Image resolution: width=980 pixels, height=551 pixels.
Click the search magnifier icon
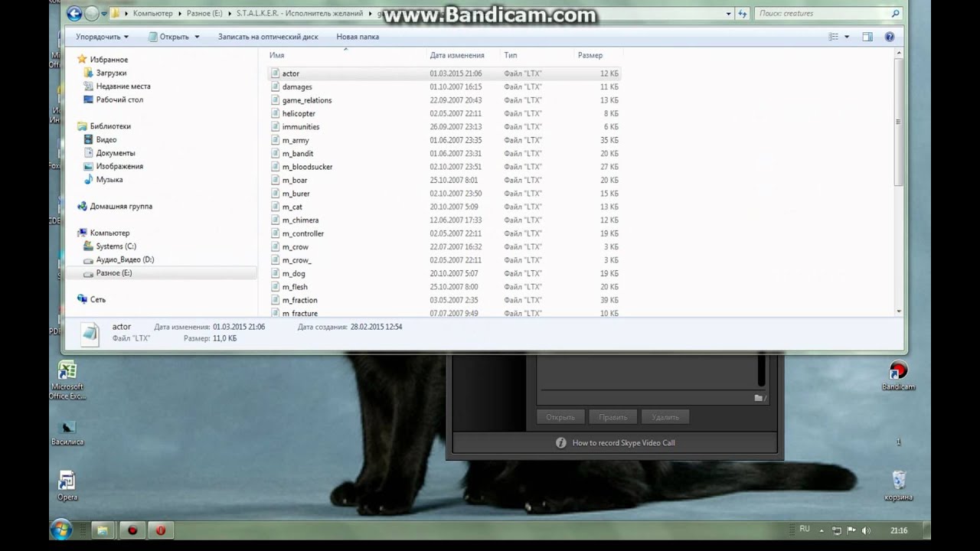pos(896,13)
